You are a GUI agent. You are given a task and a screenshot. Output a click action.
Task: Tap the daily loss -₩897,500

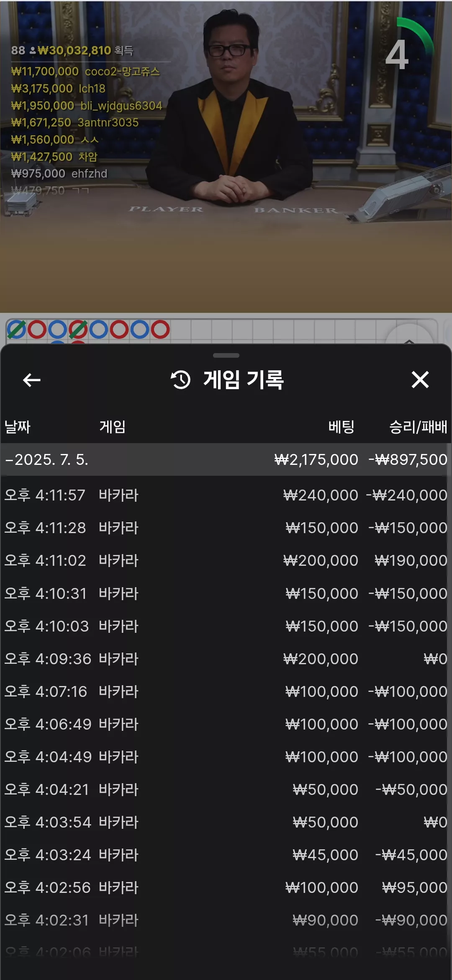click(x=408, y=459)
